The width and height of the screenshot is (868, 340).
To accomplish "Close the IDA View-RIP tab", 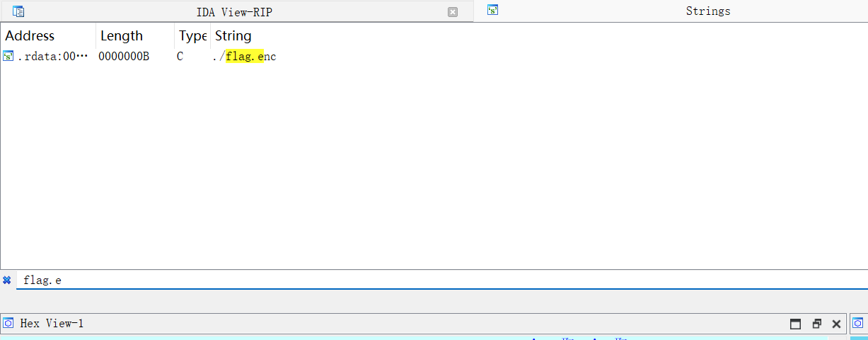I will point(453,12).
